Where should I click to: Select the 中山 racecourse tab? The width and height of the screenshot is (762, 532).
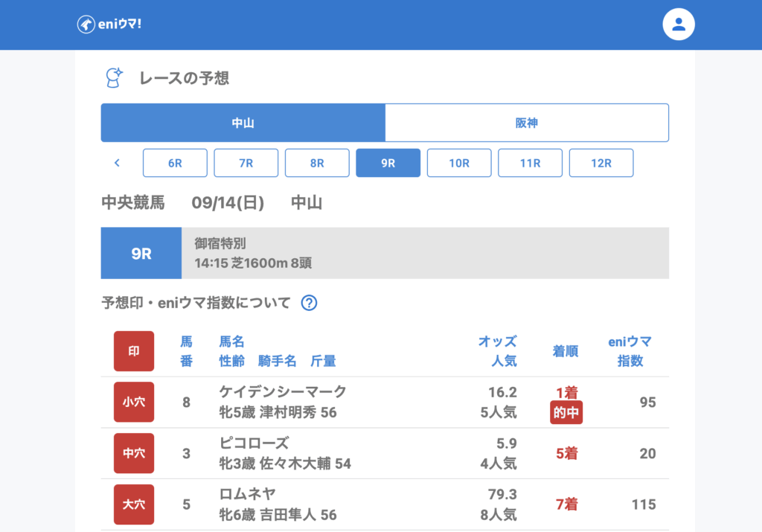pos(243,123)
